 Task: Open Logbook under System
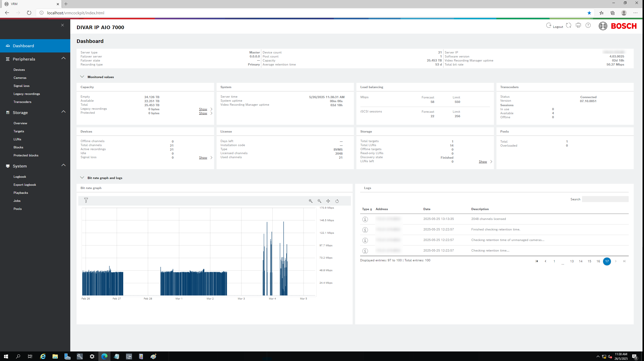coord(20,177)
